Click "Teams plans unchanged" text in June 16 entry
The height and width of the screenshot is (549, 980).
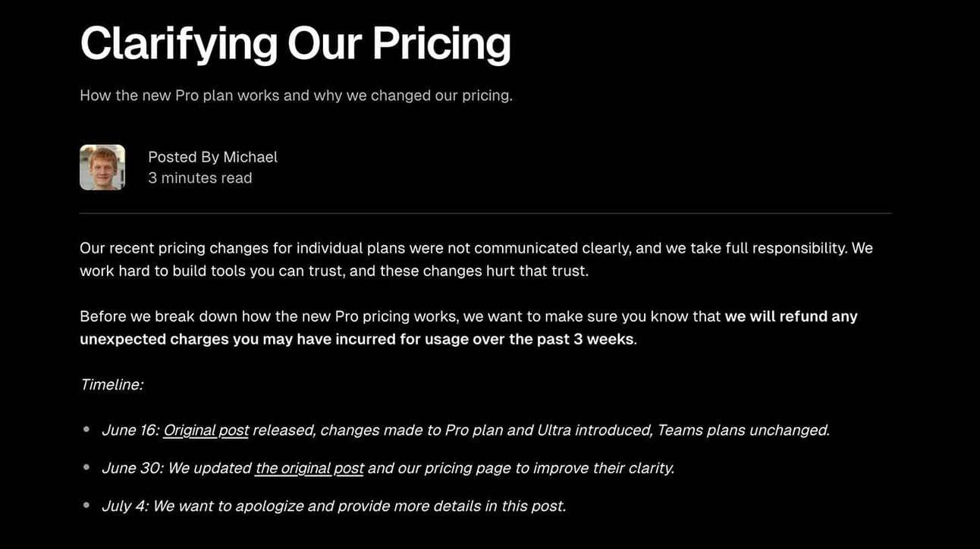[x=743, y=430]
